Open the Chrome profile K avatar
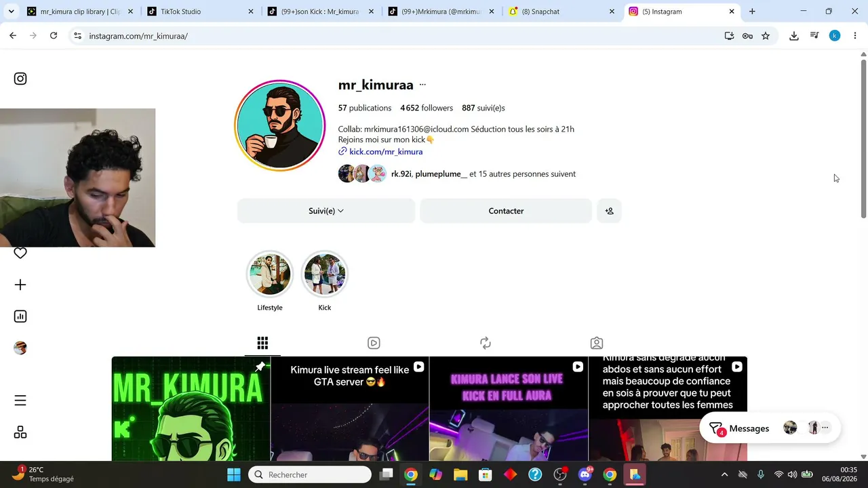Viewport: 868px width, 488px height. [x=835, y=36]
